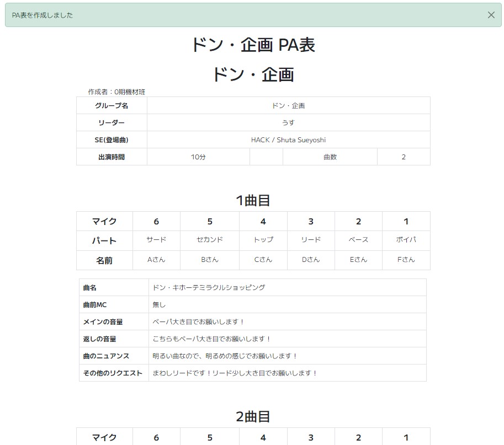This screenshot has width=504, height=445.
Task: Click the 曲数 value showing 2
Action: pos(403,157)
